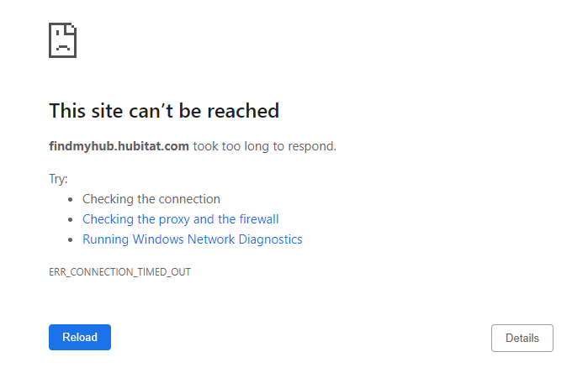Click the blue Reload button
Image resolution: width=588 pixels, height=373 pixels.
pyautogui.click(x=80, y=337)
